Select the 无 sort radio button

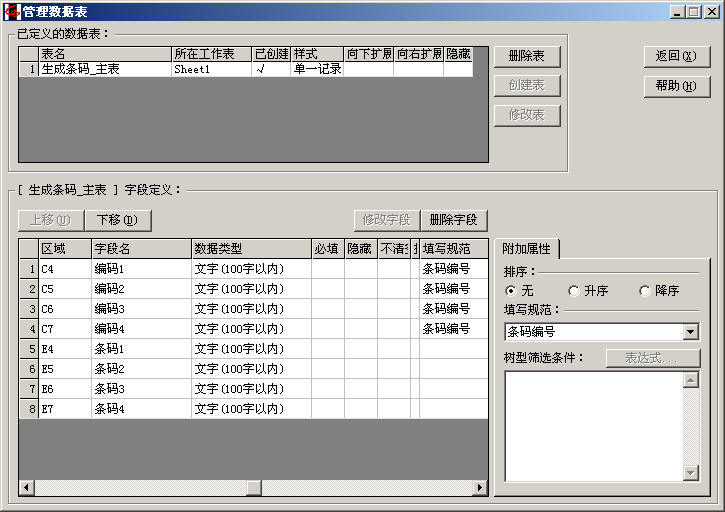point(511,291)
